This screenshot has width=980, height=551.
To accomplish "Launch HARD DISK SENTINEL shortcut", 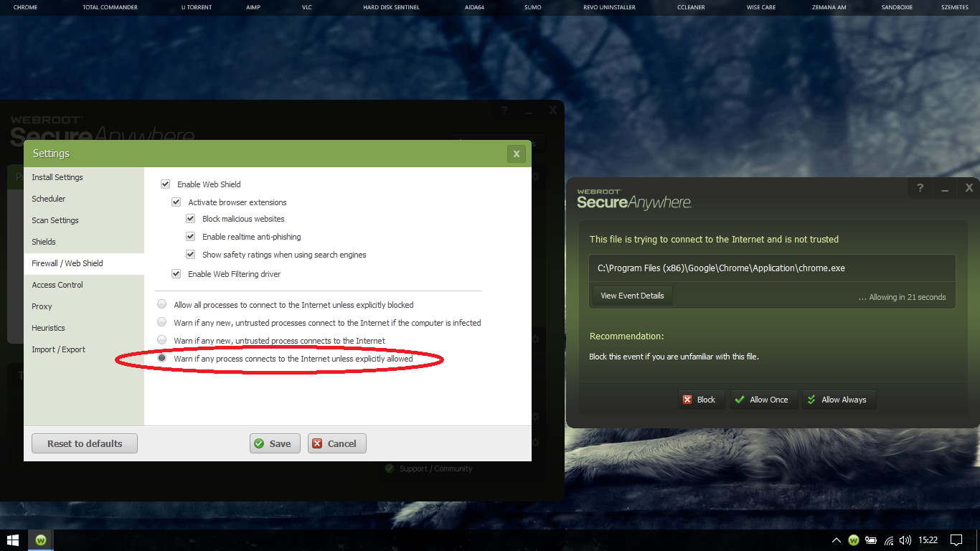I will 391,7.
